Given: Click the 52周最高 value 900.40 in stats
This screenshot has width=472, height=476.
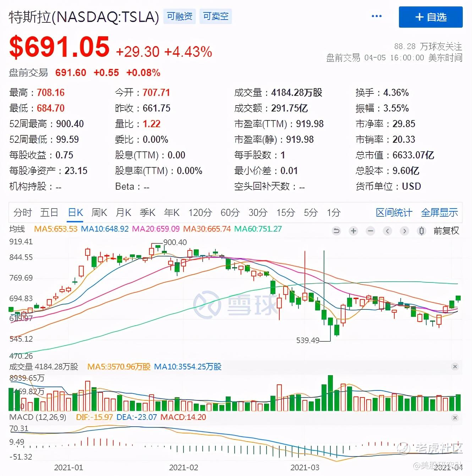Looking at the screenshot, I should point(70,124).
